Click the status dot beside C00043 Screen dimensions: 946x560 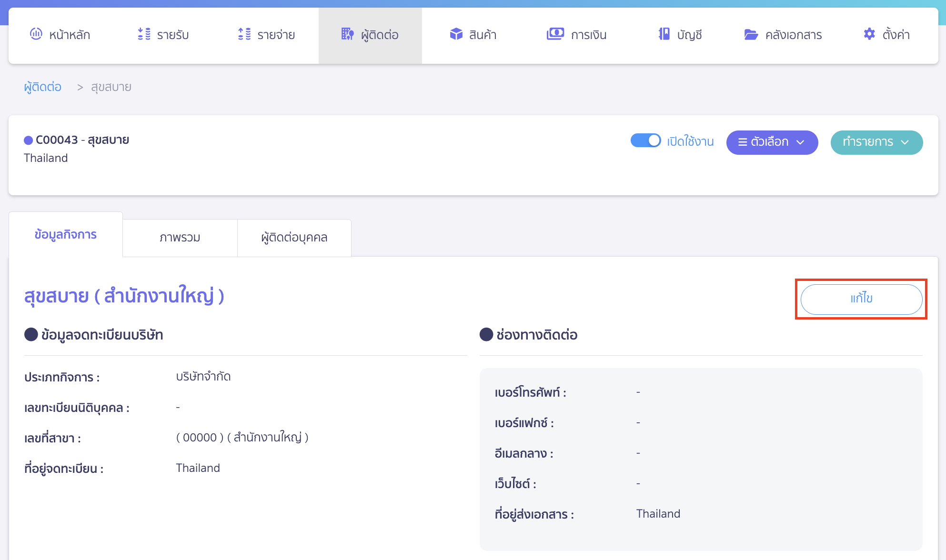pyautogui.click(x=28, y=140)
